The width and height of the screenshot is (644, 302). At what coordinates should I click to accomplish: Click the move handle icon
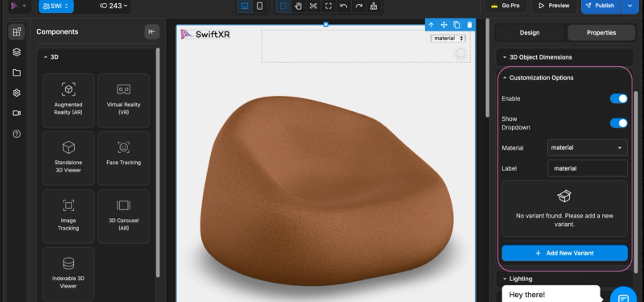[444, 25]
